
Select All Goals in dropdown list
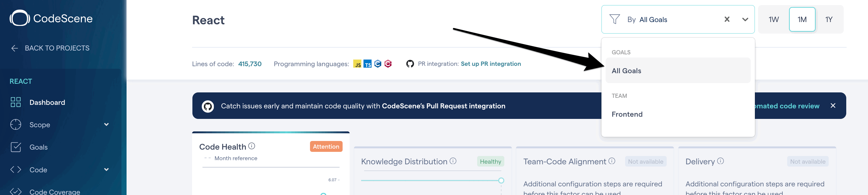[678, 70]
